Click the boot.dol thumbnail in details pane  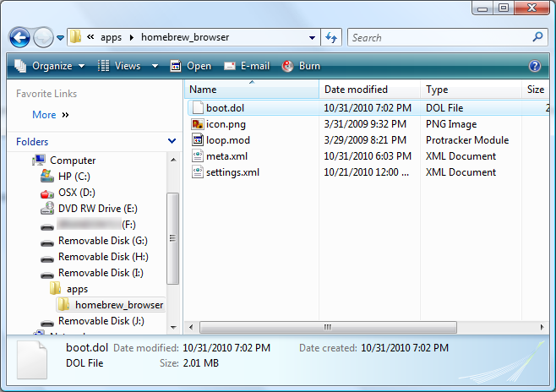click(x=32, y=360)
